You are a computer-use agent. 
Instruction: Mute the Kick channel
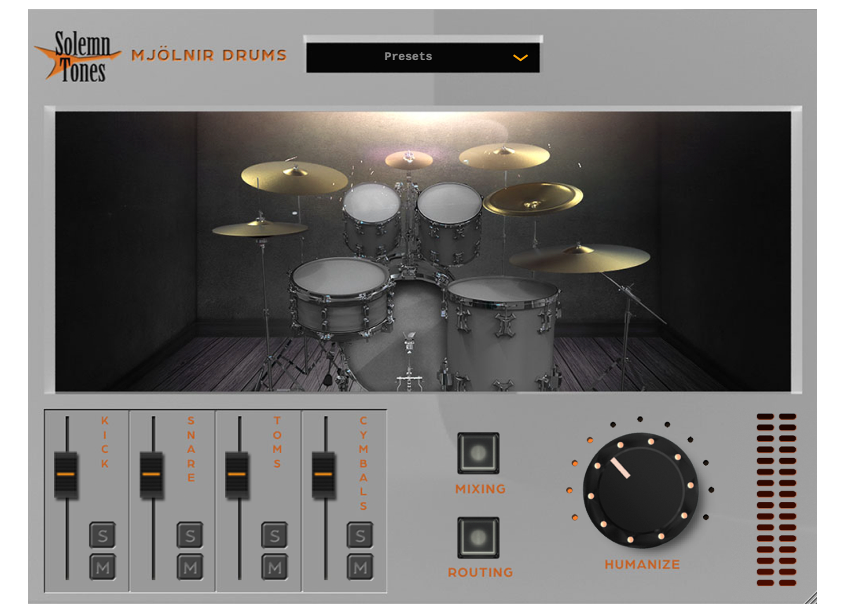pyautogui.click(x=103, y=567)
